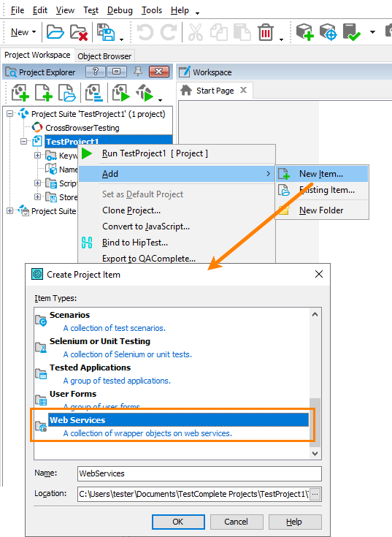Click the Project Explorer help question button

(x=96, y=72)
